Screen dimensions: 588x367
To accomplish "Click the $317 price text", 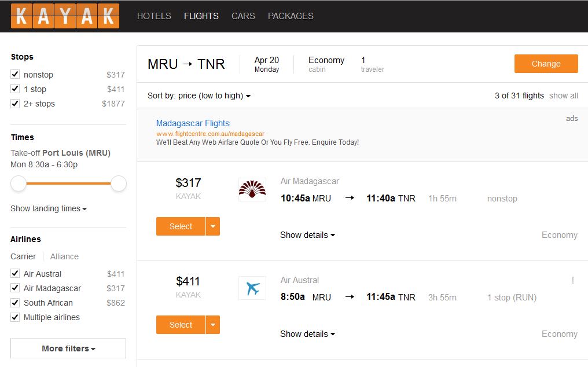I will click(188, 183).
